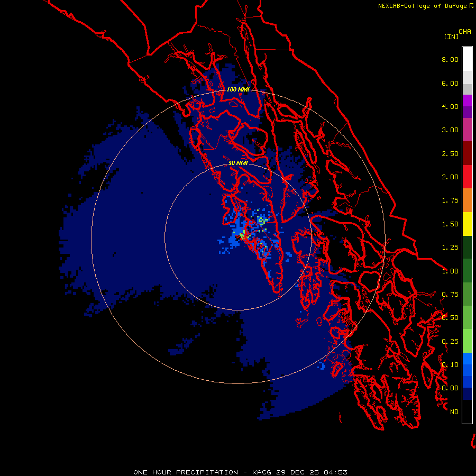Click the 4.00 legend value

coord(450,106)
